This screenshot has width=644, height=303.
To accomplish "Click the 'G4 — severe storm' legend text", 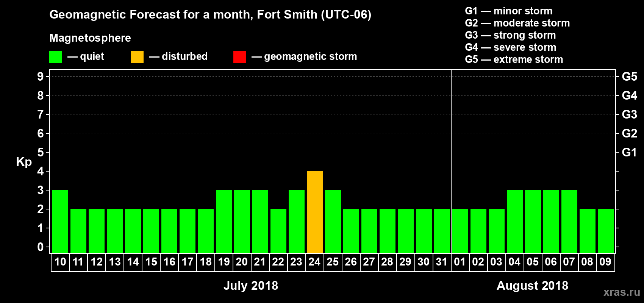I will tap(510, 47).
